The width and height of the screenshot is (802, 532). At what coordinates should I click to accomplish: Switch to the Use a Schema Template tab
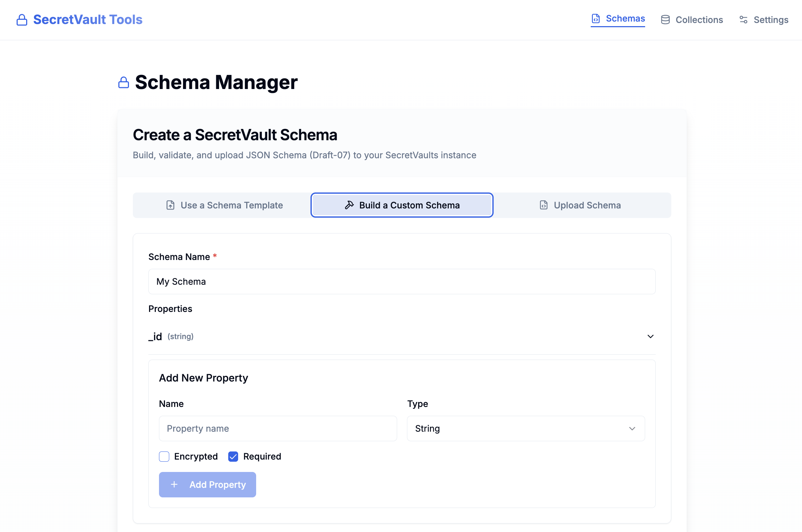[x=231, y=205]
